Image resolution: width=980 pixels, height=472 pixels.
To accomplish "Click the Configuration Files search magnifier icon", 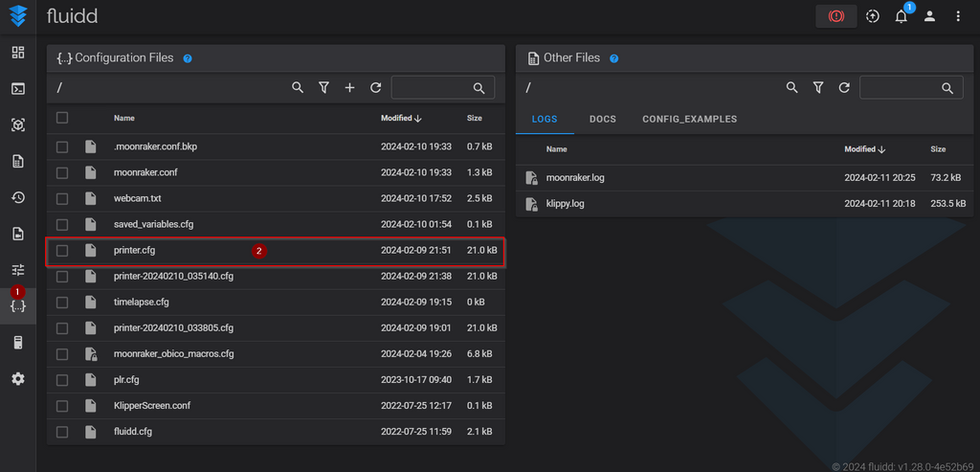I will click(298, 87).
